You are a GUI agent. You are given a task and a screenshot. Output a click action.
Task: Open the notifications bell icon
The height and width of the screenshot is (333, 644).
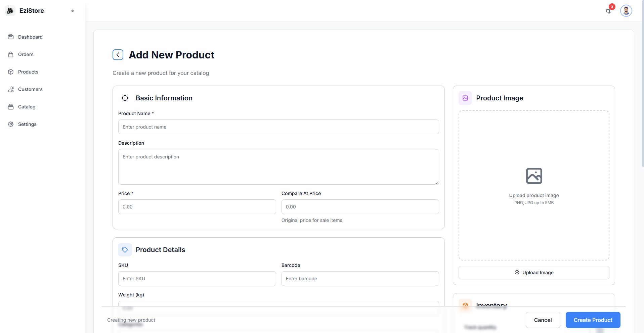[608, 11]
